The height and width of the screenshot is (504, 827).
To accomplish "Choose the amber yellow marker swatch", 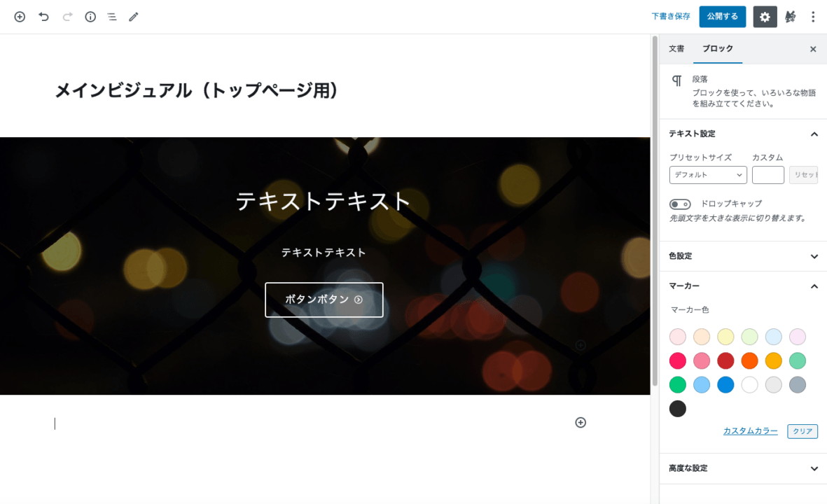I will click(774, 360).
